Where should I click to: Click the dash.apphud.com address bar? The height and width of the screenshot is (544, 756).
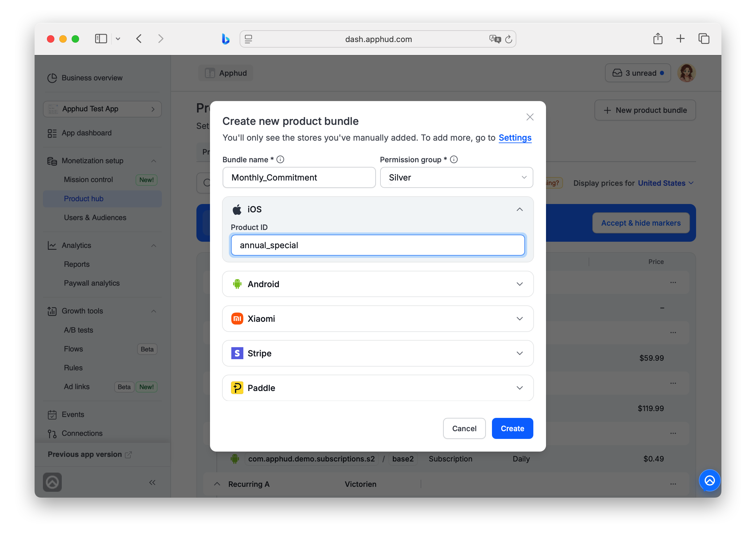[x=378, y=39]
